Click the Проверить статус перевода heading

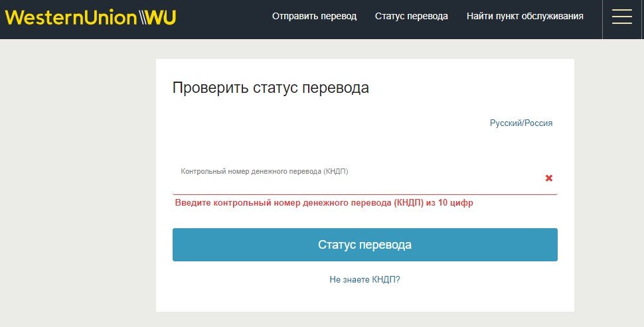[x=270, y=88]
